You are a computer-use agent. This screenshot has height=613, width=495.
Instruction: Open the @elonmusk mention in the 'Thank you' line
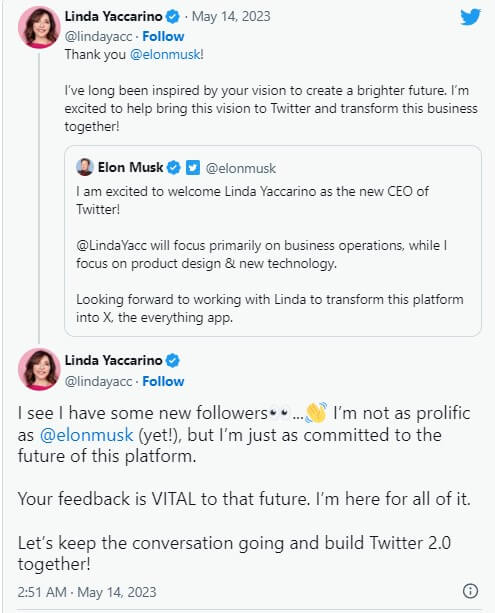point(165,54)
